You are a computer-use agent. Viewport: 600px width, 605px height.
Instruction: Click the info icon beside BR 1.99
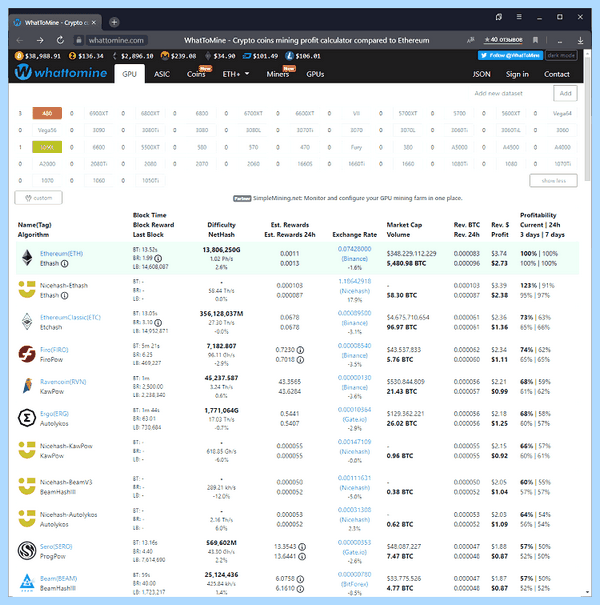point(158,258)
